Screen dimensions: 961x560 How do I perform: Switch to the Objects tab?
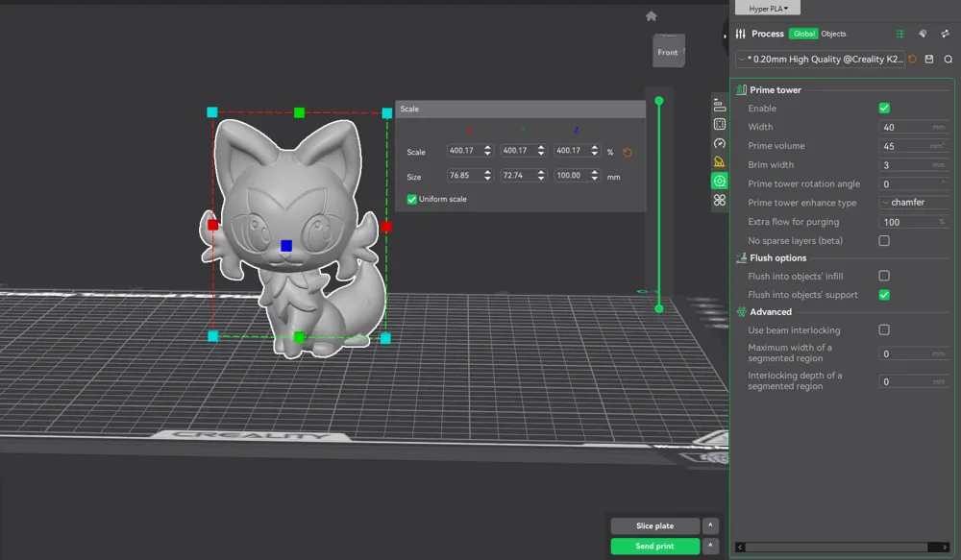(x=833, y=34)
